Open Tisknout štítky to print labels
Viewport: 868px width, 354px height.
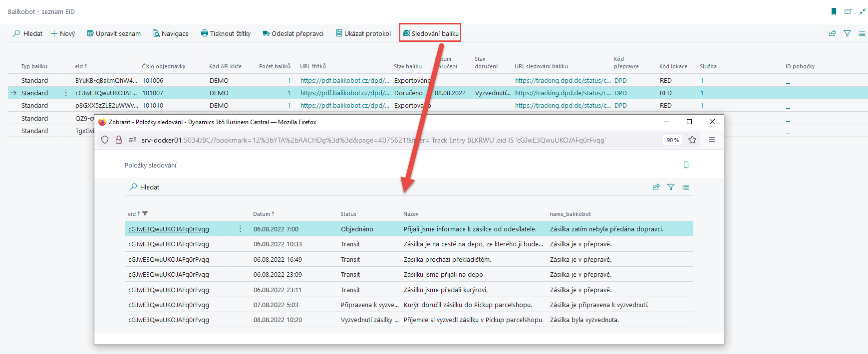click(226, 33)
